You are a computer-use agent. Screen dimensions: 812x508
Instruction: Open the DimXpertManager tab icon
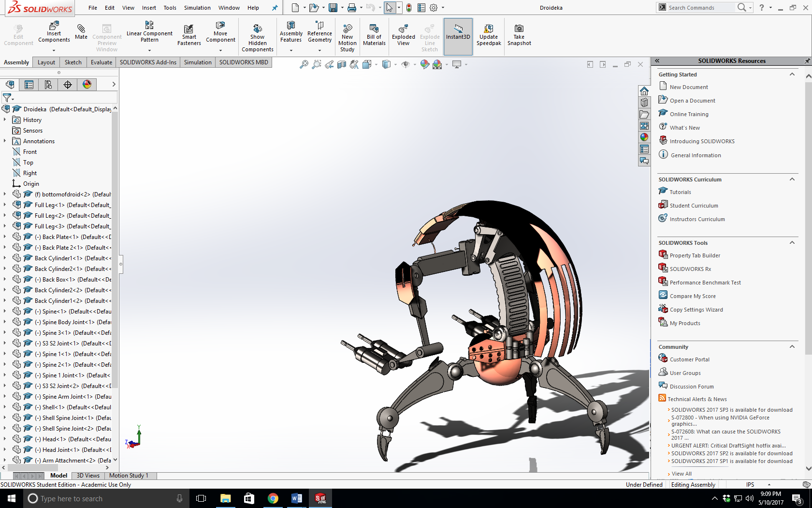coord(68,85)
